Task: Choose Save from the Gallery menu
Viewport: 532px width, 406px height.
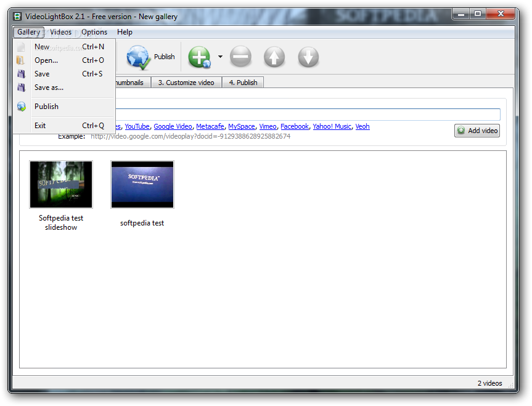Action: (x=65, y=74)
